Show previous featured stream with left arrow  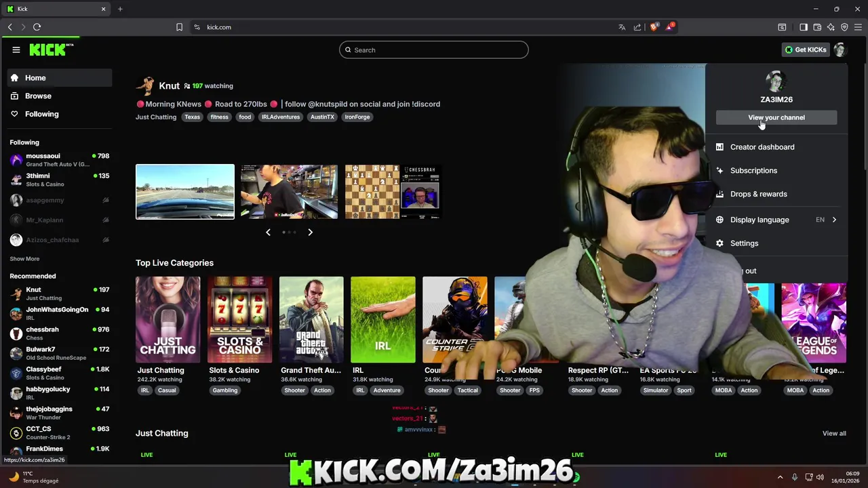click(268, 232)
